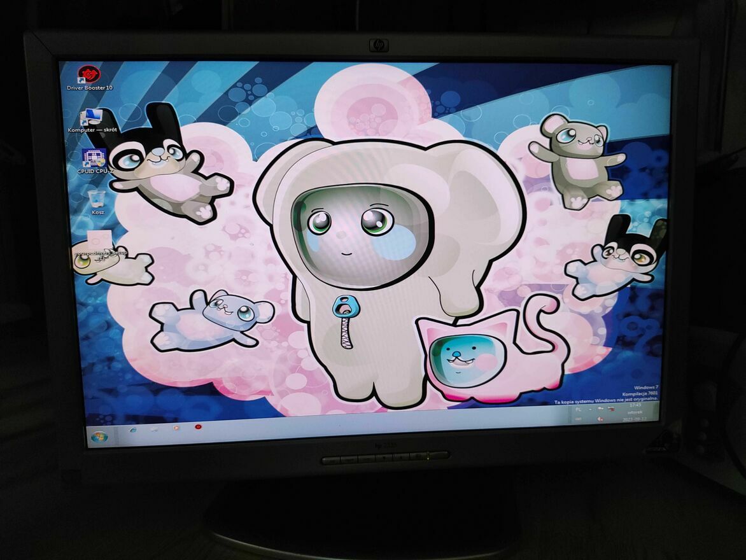
Task: Click the date under the tray clock
Action: [x=635, y=419]
